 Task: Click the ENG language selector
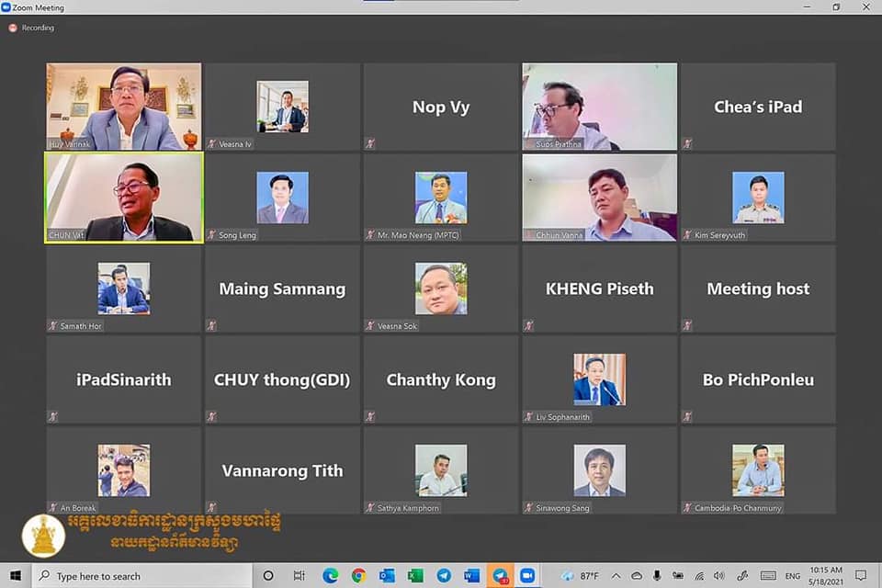[x=792, y=576]
